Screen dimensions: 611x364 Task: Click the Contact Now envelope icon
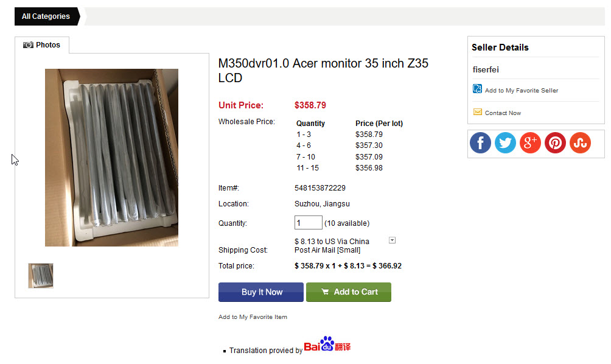[x=477, y=112]
